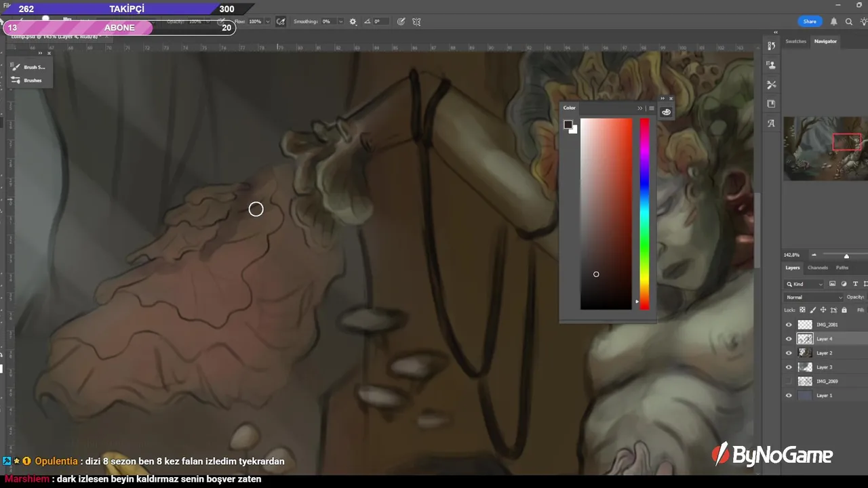Switch to the Swatches tab

(x=795, y=41)
